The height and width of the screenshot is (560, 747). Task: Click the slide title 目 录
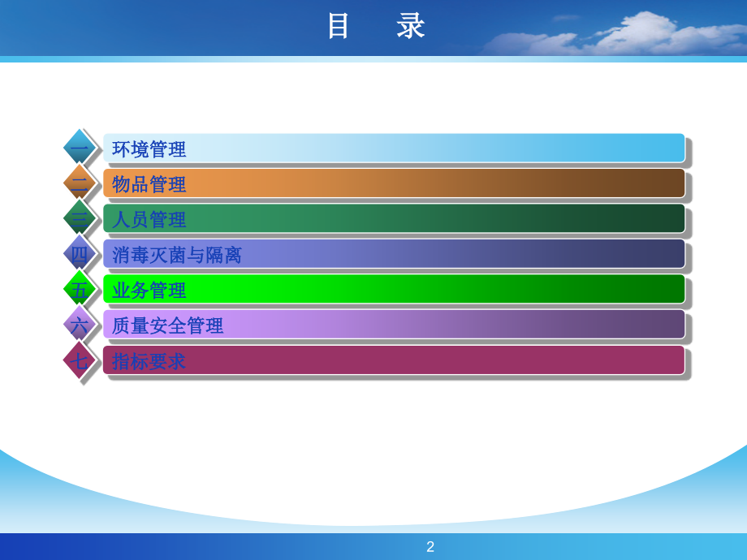[378, 27]
